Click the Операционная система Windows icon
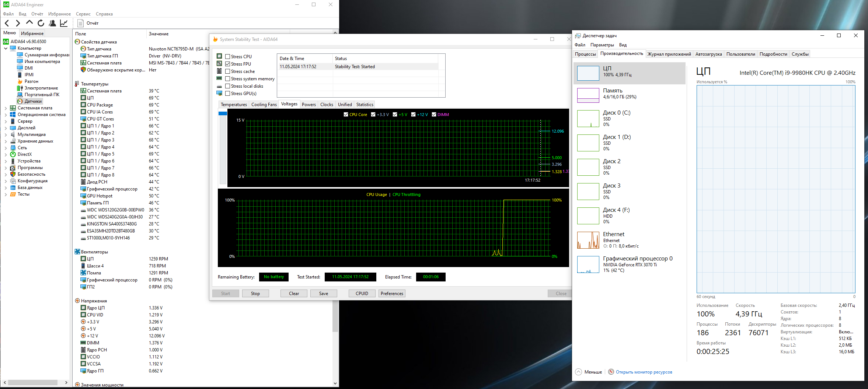 coord(13,115)
